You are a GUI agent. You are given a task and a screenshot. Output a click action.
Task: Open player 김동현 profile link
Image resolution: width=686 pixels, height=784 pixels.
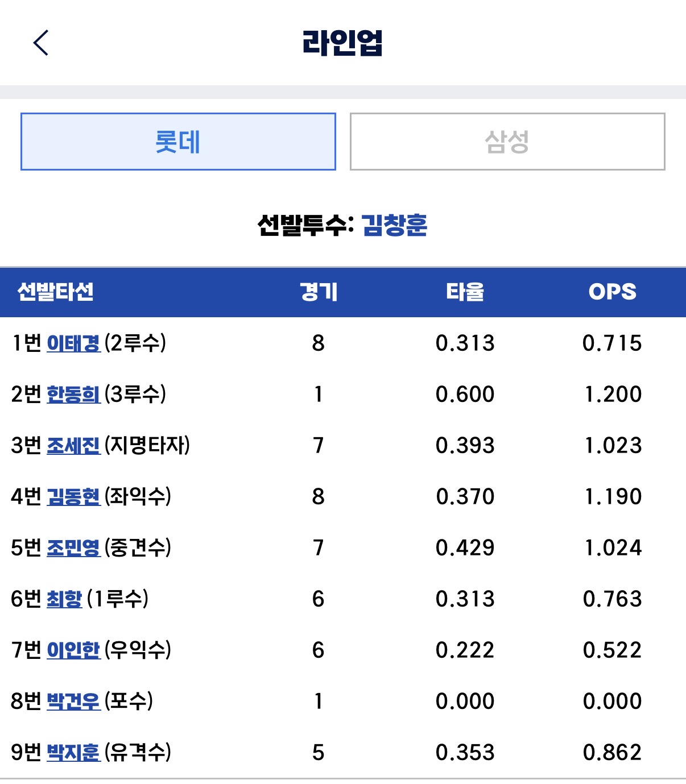73,497
